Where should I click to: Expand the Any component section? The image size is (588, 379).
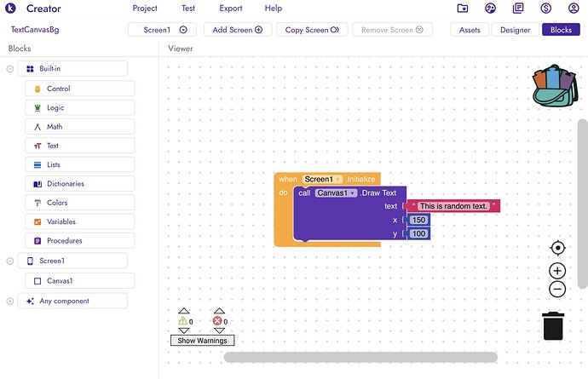(x=10, y=301)
